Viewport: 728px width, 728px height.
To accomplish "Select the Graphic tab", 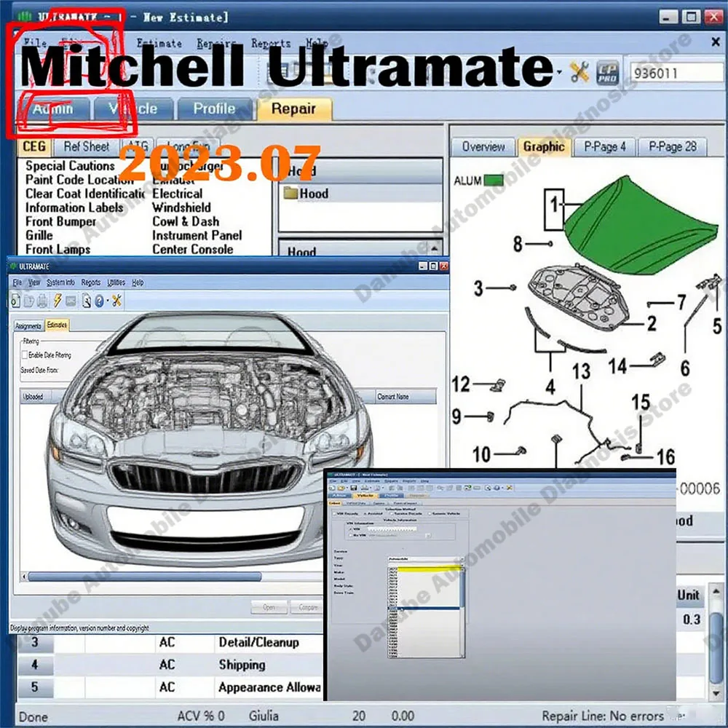I will coord(544,147).
